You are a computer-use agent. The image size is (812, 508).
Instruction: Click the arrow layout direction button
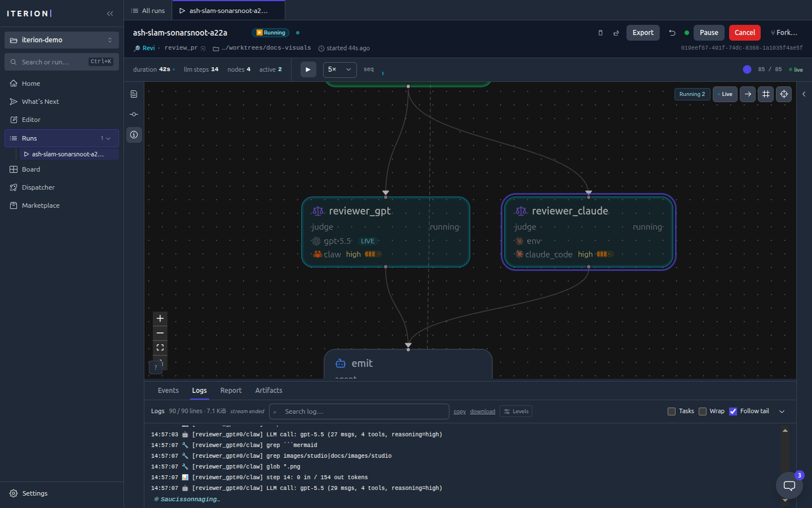[x=748, y=94]
